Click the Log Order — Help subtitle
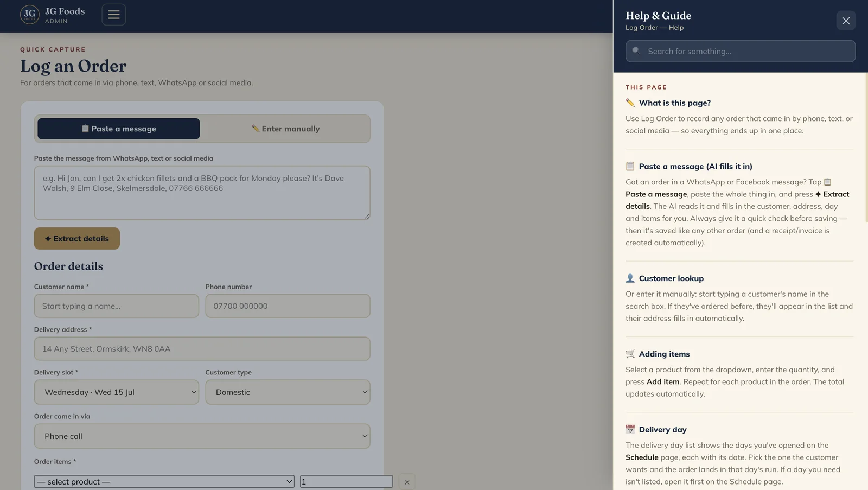Image resolution: width=868 pixels, height=490 pixels. 654,28
